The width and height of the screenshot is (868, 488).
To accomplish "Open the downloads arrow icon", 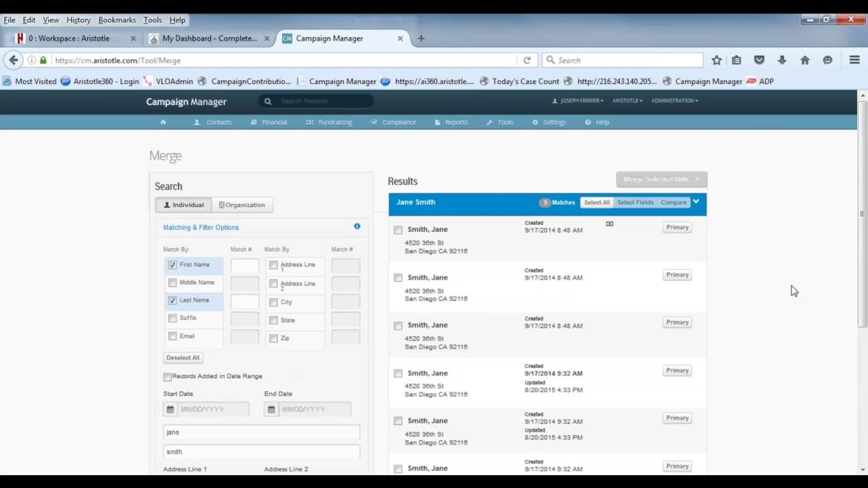I will pyautogui.click(x=782, y=60).
